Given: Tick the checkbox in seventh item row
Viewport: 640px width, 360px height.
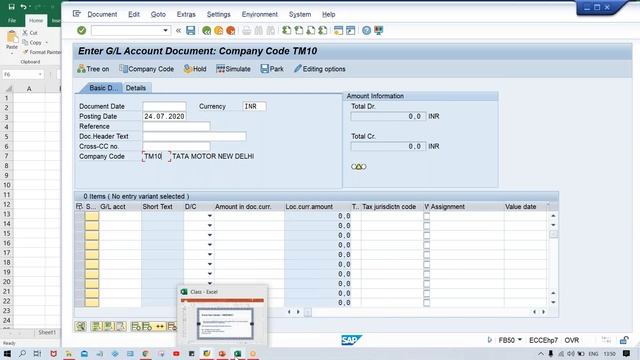Looking at the screenshot, I should (x=427, y=274).
